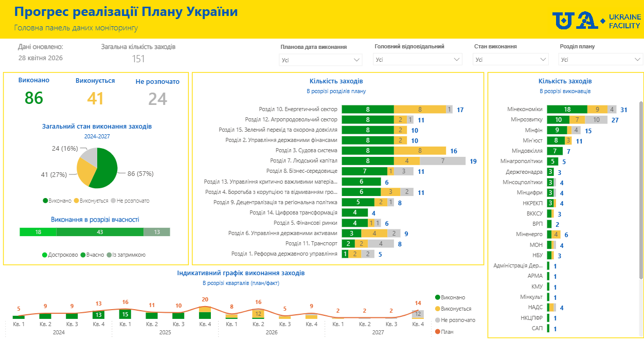The image size is (644, 340).
Task: Click the Виконується timeline legend marker
Action: 438,309
